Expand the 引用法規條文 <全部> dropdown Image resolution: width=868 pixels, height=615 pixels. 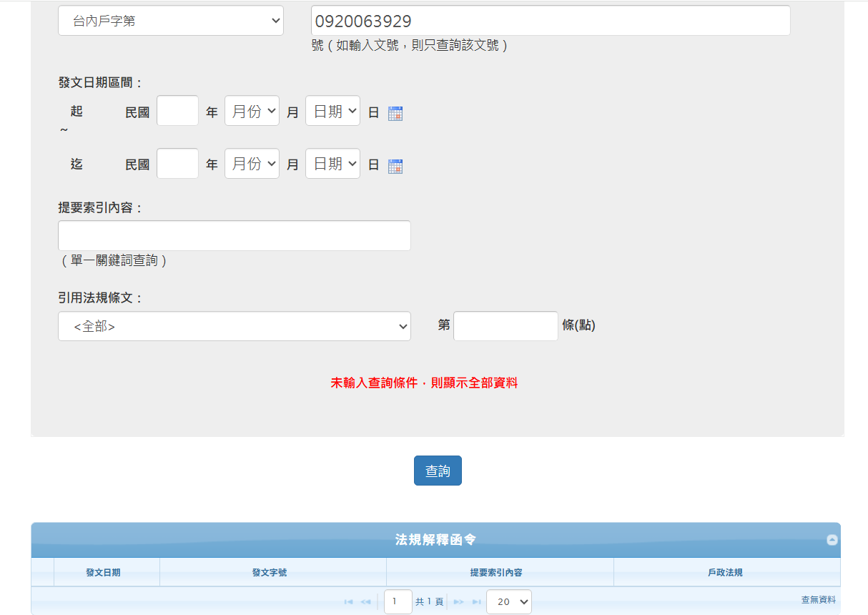click(x=235, y=326)
